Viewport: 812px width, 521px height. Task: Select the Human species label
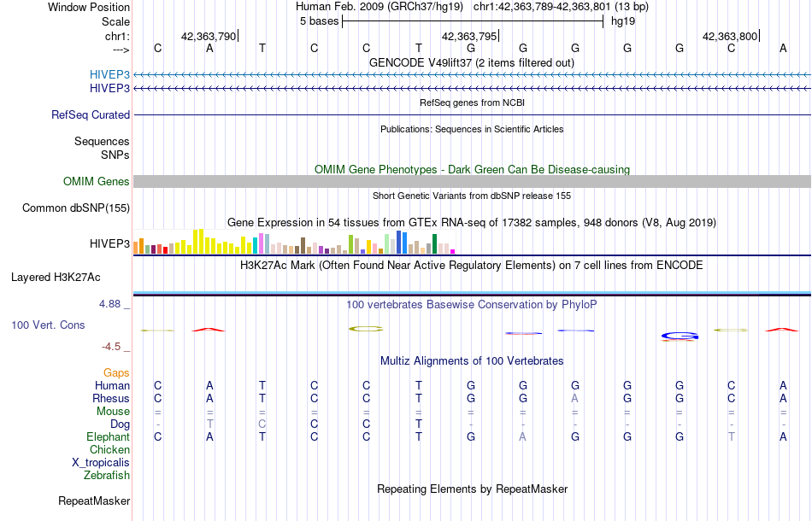[x=112, y=385]
